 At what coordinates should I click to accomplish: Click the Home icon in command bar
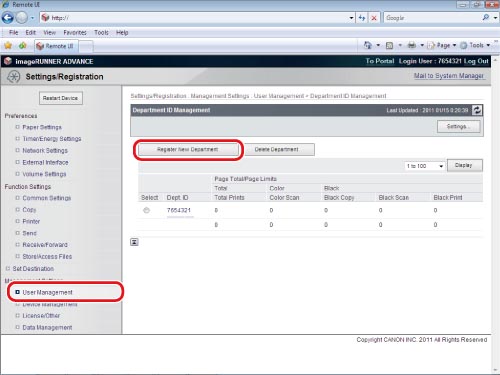coord(368,45)
